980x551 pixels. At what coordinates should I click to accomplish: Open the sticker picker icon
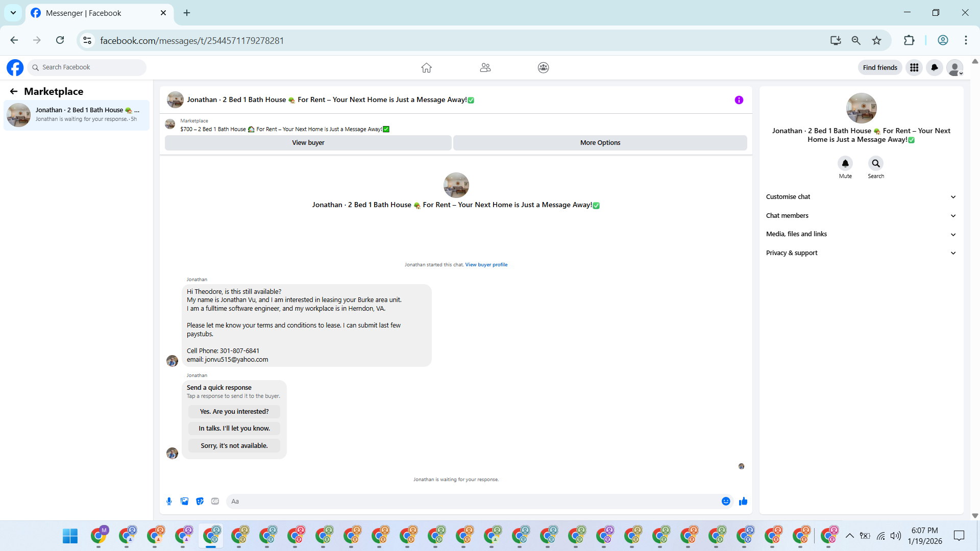200,502
